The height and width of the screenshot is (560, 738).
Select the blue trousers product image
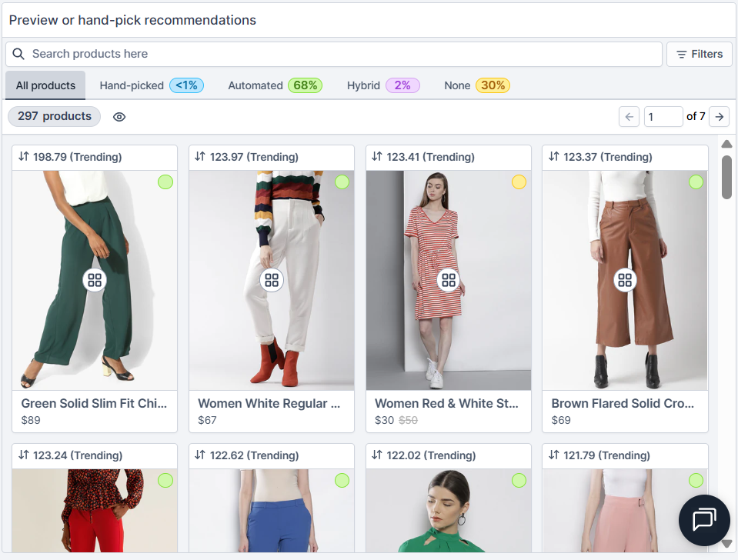(272, 511)
